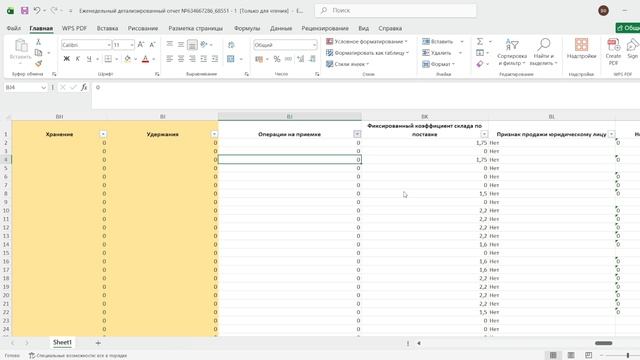Switch to Normal view in the status bar
Viewport: 640px width, 360px height.
553,356
